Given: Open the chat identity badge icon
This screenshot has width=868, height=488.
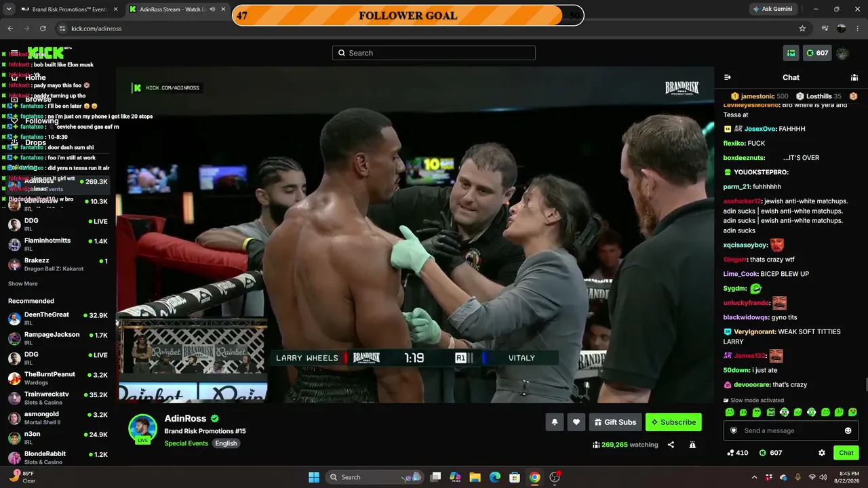Looking at the screenshot, I should click(734, 430).
